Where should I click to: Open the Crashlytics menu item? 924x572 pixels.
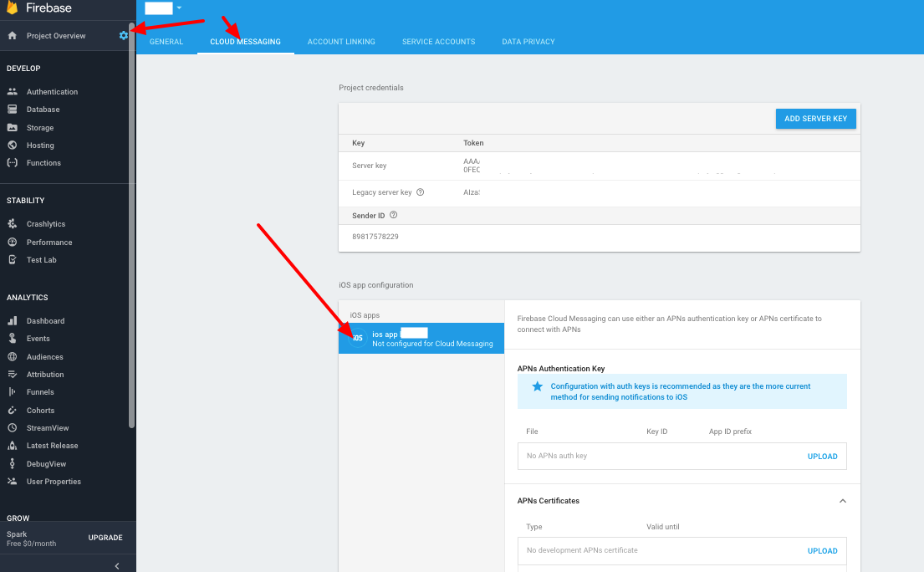(x=46, y=224)
